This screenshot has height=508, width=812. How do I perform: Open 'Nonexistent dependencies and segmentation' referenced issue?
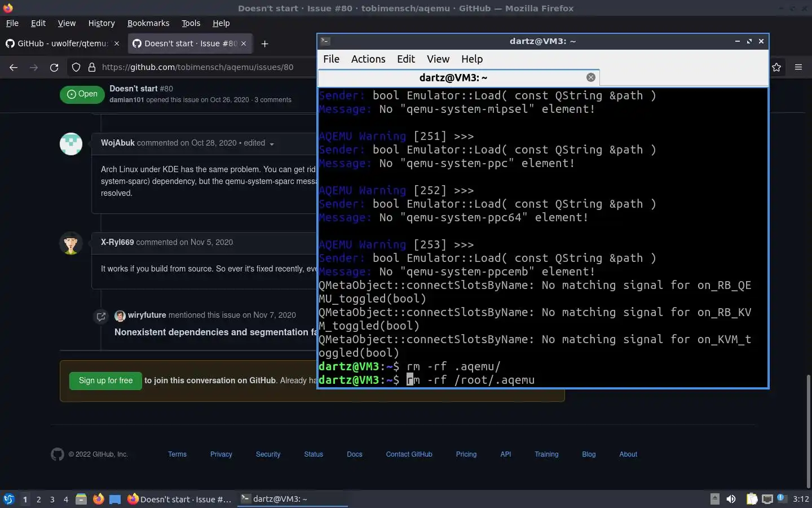pos(215,332)
